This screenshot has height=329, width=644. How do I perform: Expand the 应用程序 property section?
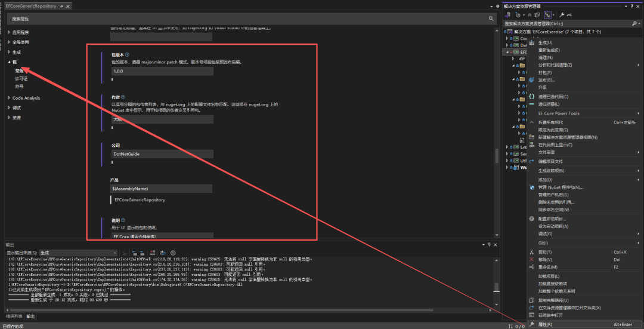(x=9, y=32)
